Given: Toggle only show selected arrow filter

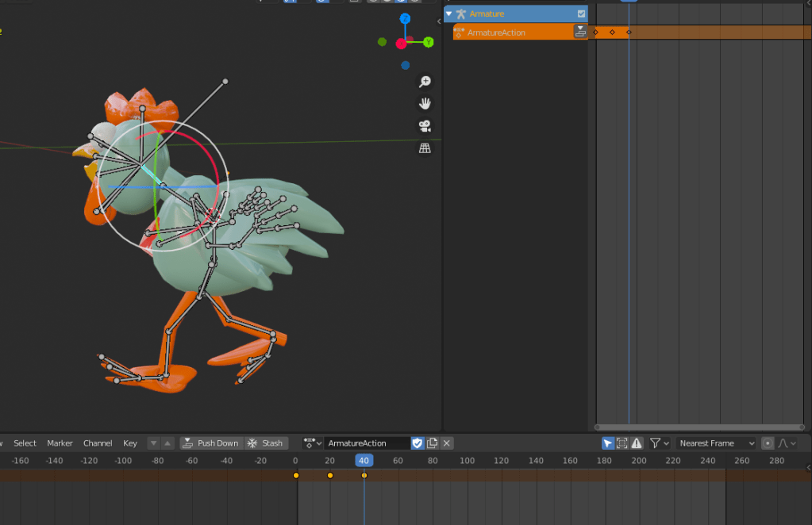Looking at the screenshot, I should click(608, 443).
